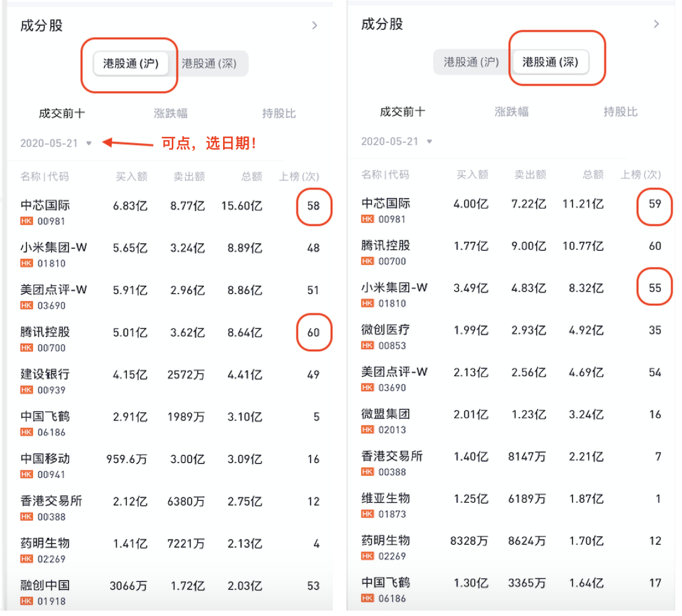Sort by 买入额 column in left panel
682x616 pixels.
131,176
